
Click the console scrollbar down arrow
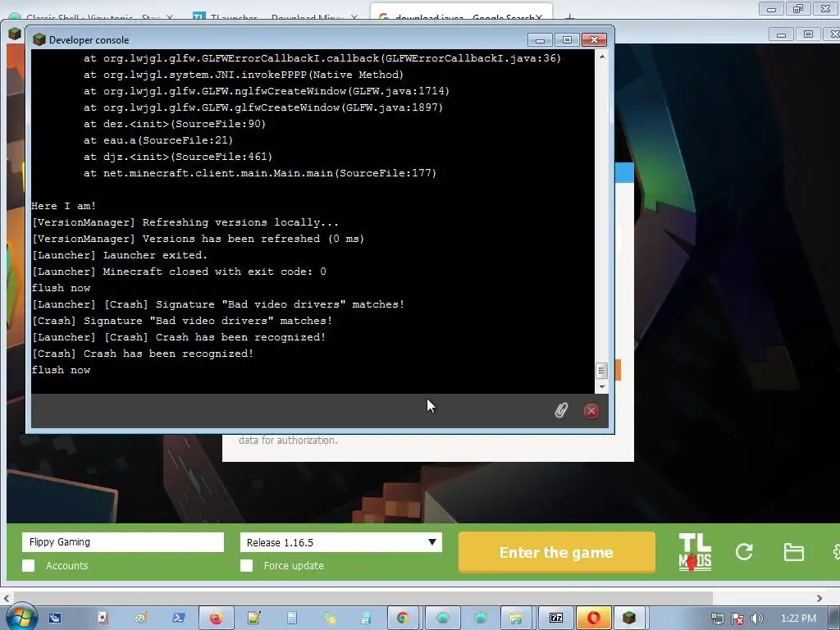point(601,387)
